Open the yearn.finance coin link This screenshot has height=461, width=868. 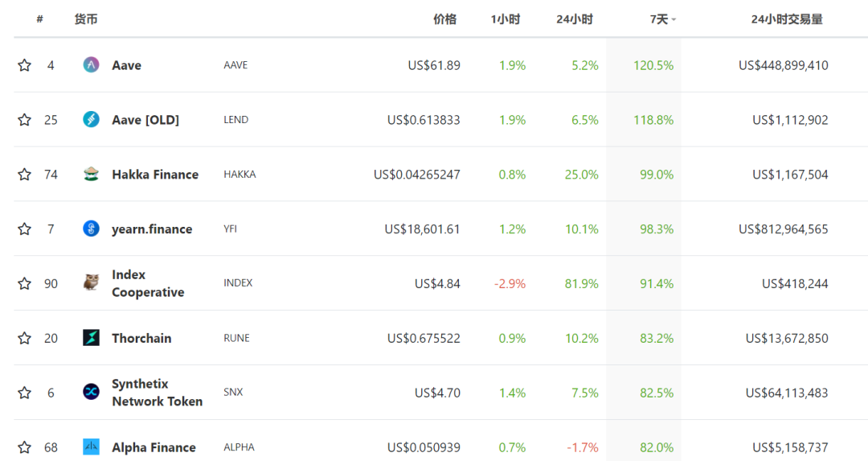tap(152, 228)
